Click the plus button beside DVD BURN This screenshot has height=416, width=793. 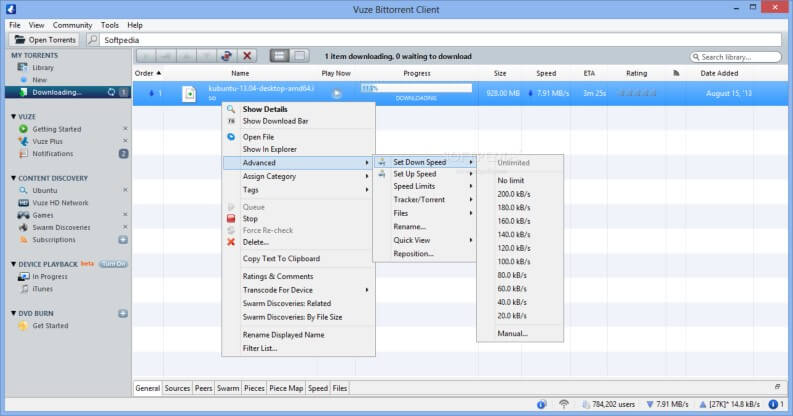click(x=123, y=313)
